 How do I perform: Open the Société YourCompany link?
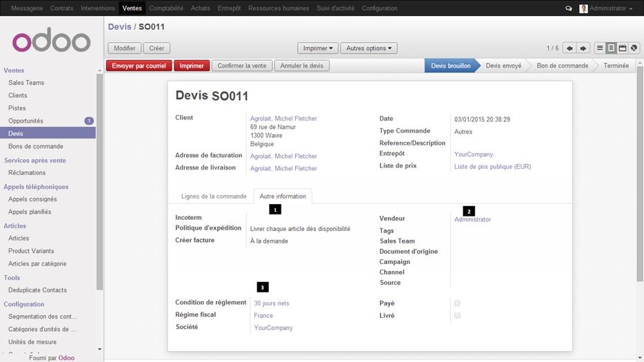[x=273, y=328]
